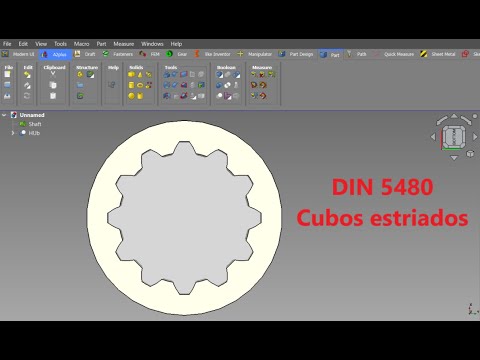Open the Windows menu
The height and width of the screenshot is (360, 480).
tap(152, 44)
